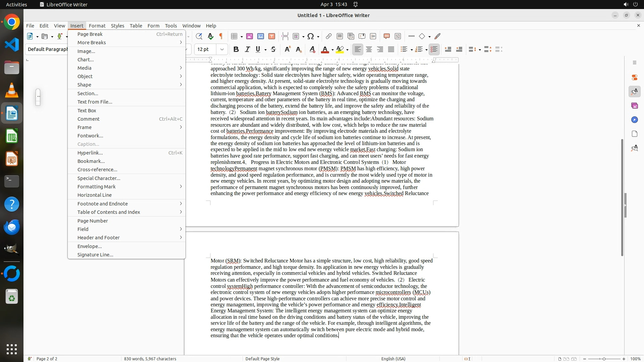Click the Insert Chart toolbar icon
The image size is (644, 362).
261,37
